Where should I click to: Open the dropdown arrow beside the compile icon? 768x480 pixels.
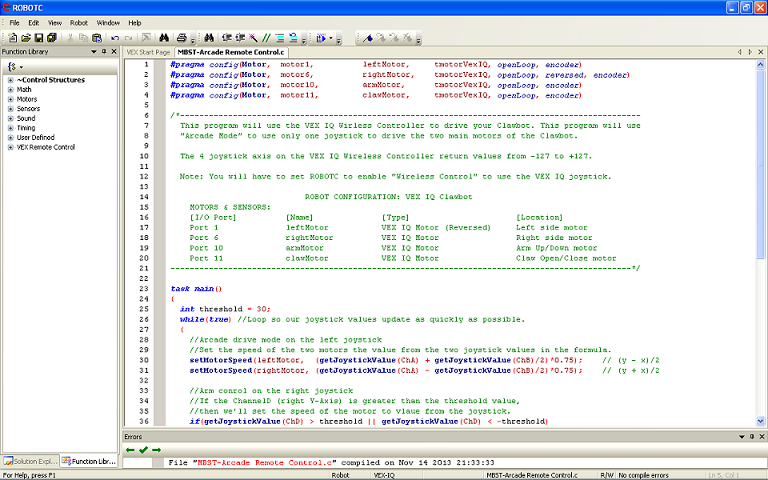[x=331, y=38]
